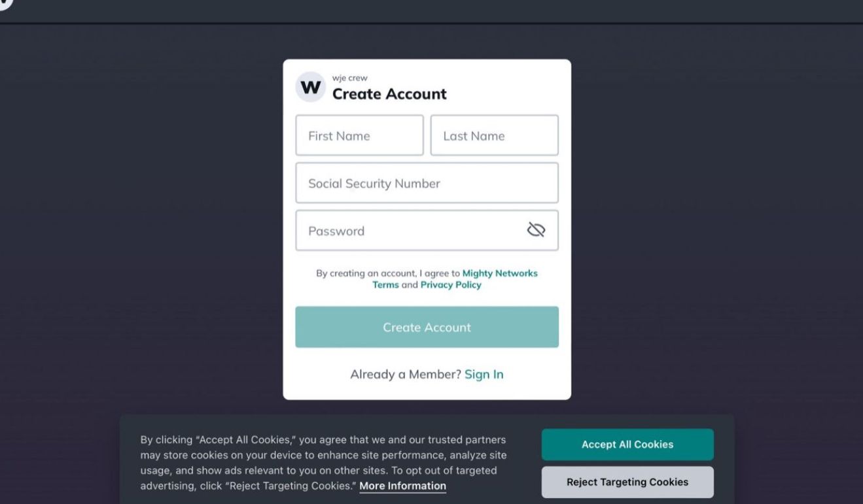
Task: Click the 'Create Account' heading text
Action: pos(389,94)
